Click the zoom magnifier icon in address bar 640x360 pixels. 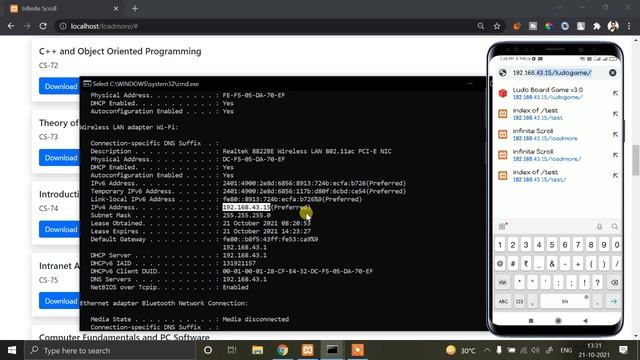click(481, 26)
